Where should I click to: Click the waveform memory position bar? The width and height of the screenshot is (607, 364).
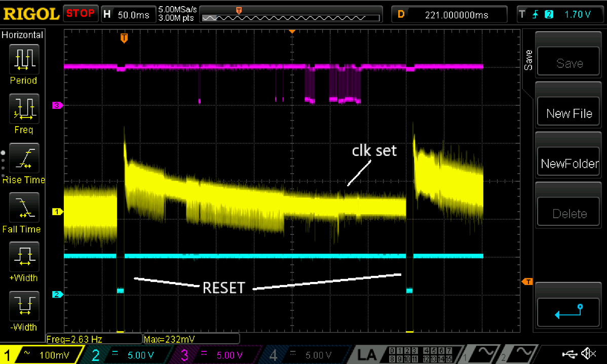click(x=291, y=18)
